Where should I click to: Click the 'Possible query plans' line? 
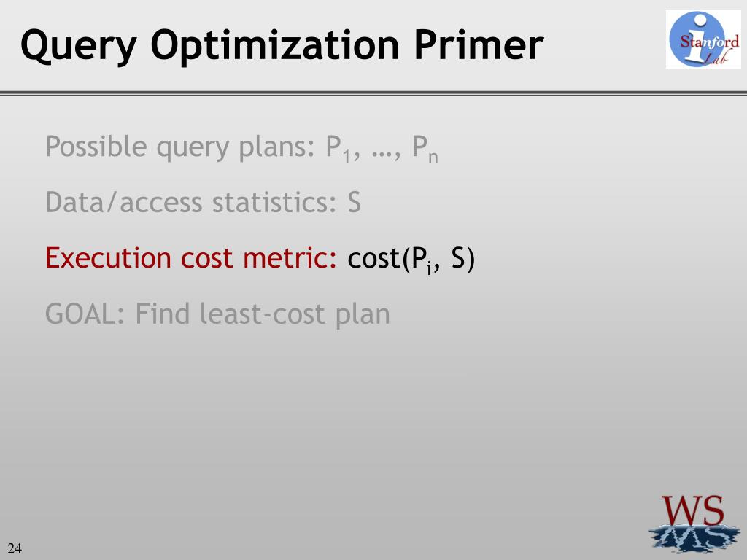[241, 147]
